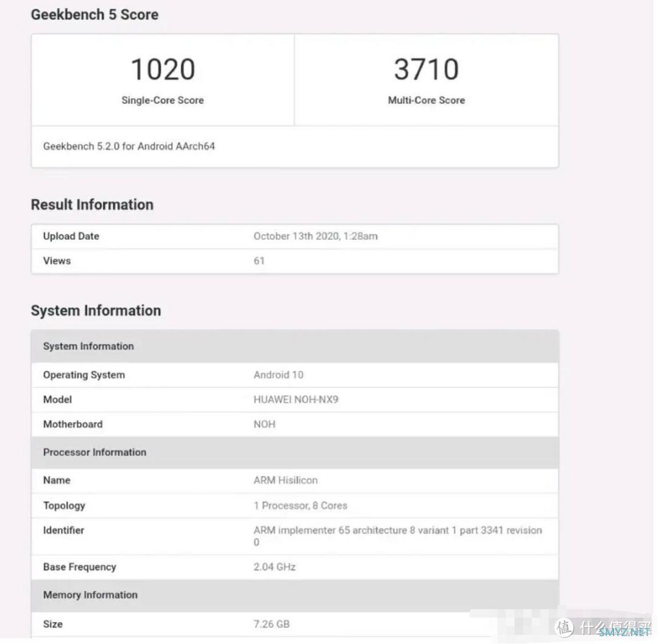Viewport: 658px width, 644px height.
Task: Click the Motherboard label
Action: [x=73, y=425]
